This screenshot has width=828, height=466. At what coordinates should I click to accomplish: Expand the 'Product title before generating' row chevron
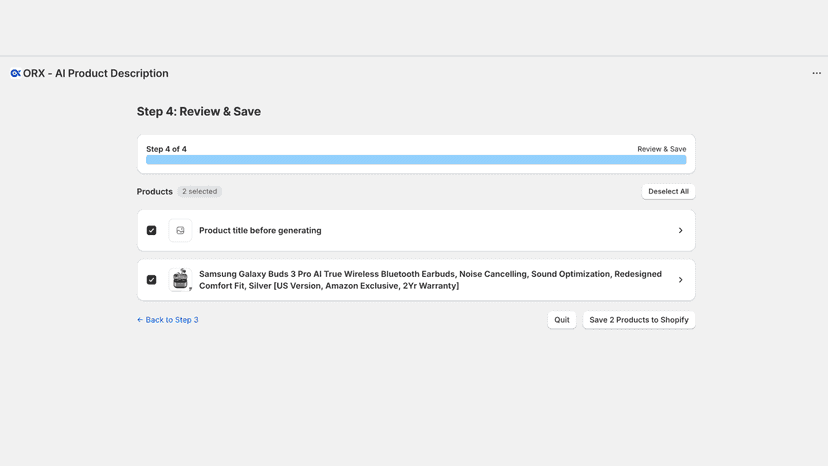coord(680,230)
